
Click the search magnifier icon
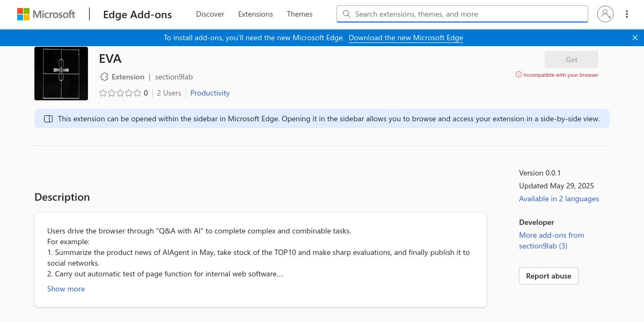pyautogui.click(x=346, y=14)
